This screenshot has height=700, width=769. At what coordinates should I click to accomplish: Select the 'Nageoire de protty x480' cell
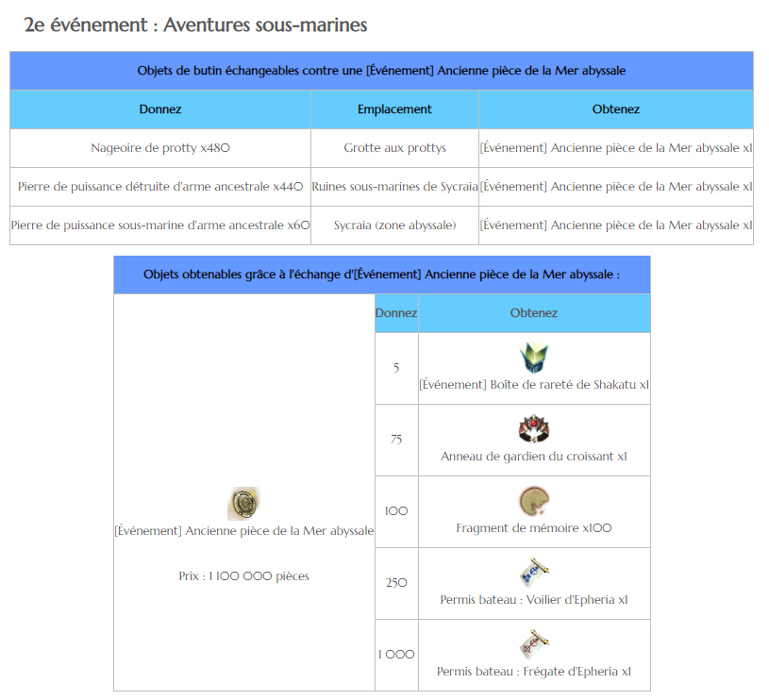tap(160, 148)
